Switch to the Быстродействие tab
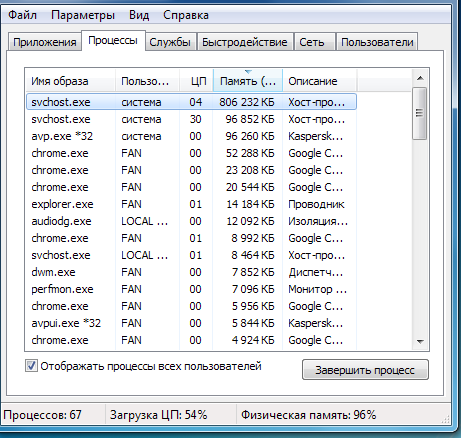461x438 pixels. point(245,42)
